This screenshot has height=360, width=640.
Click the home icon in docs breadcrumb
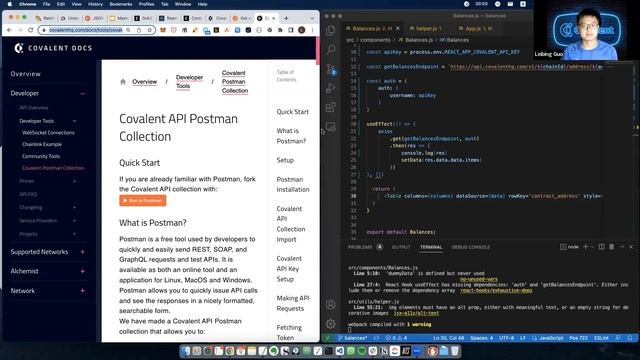pyautogui.click(x=123, y=82)
